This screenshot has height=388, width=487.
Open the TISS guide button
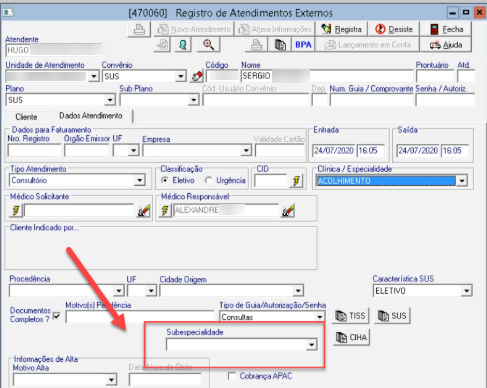tap(350, 316)
